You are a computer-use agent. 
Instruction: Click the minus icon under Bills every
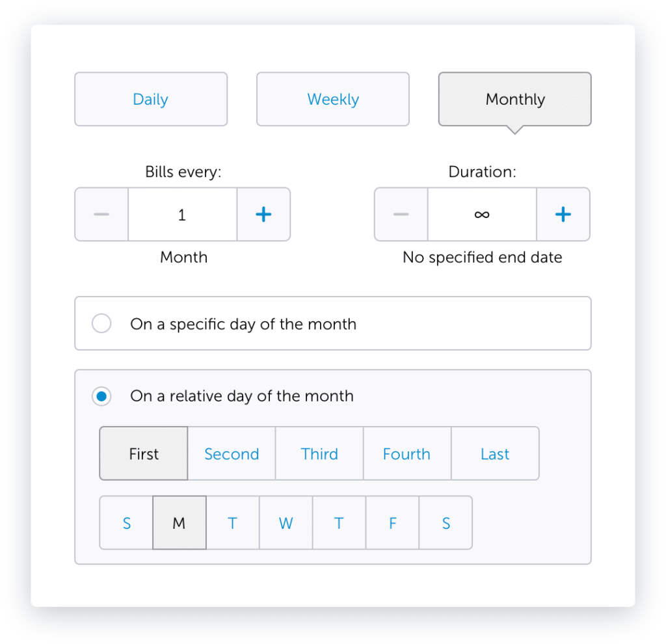tap(101, 215)
